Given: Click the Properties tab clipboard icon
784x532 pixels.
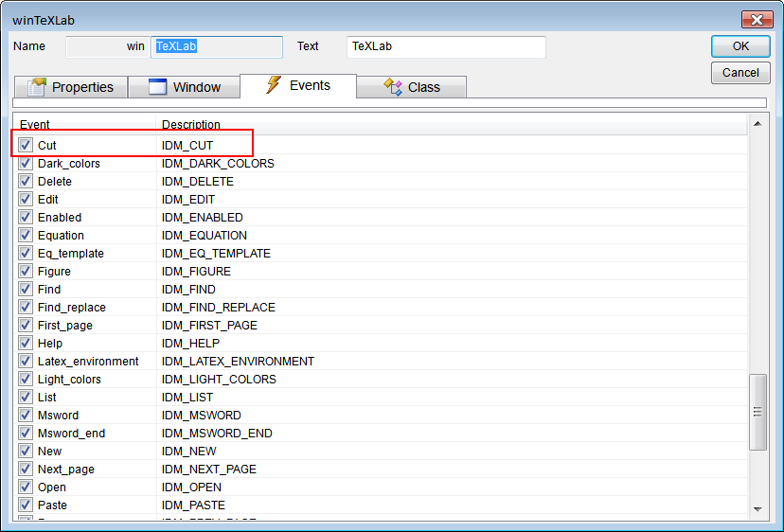Looking at the screenshot, I should point(37,87).
